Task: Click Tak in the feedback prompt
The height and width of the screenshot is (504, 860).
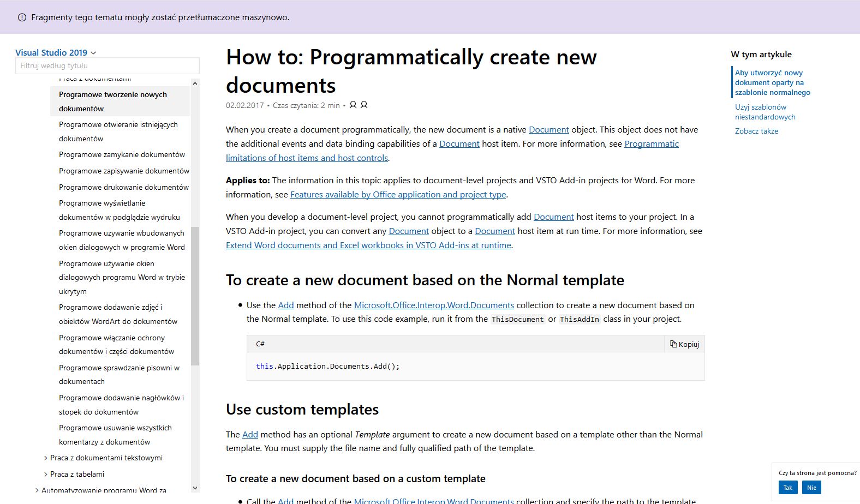Action: [788, 488]
